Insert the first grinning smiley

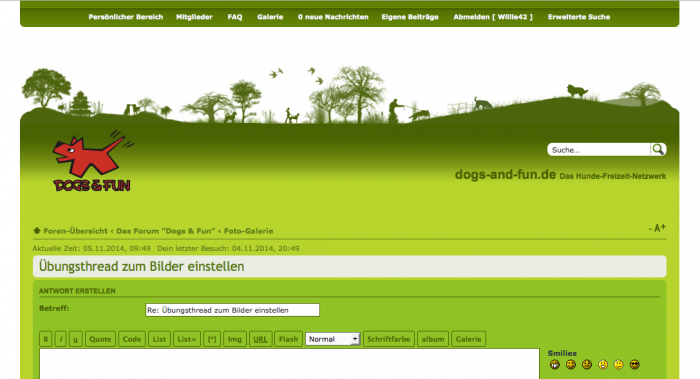click(x=554, y=365)
